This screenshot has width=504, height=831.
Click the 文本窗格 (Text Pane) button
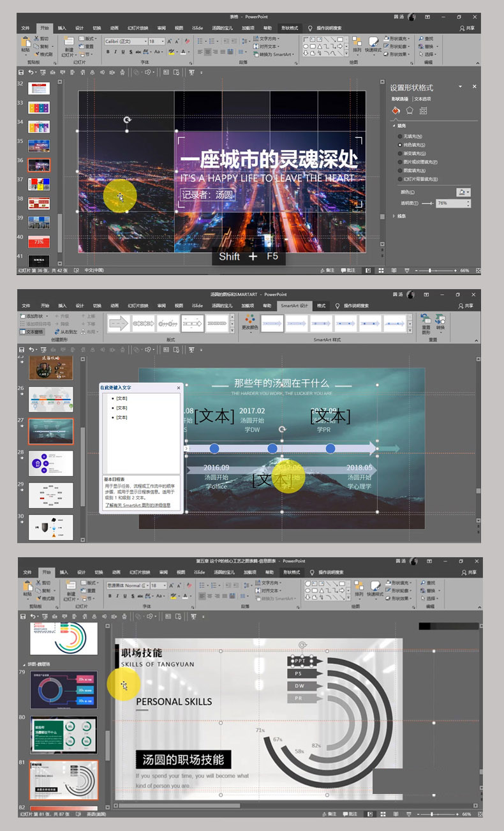coord(32,332)
